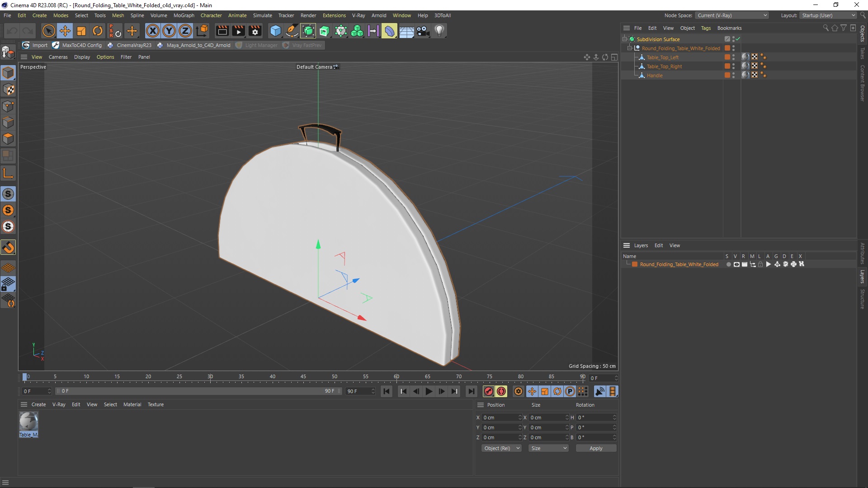Click the Make Editable icon in left palette

(x=8, y=52)
